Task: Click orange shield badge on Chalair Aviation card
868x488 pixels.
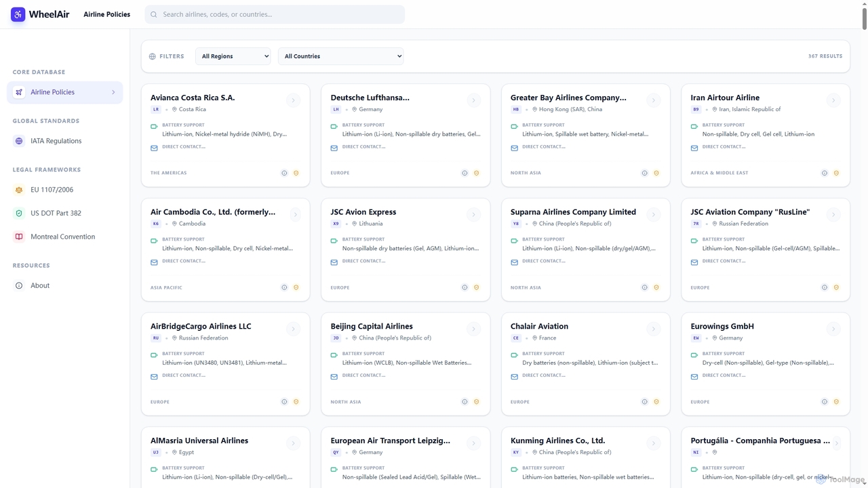Action: click(x=656, y=402)
